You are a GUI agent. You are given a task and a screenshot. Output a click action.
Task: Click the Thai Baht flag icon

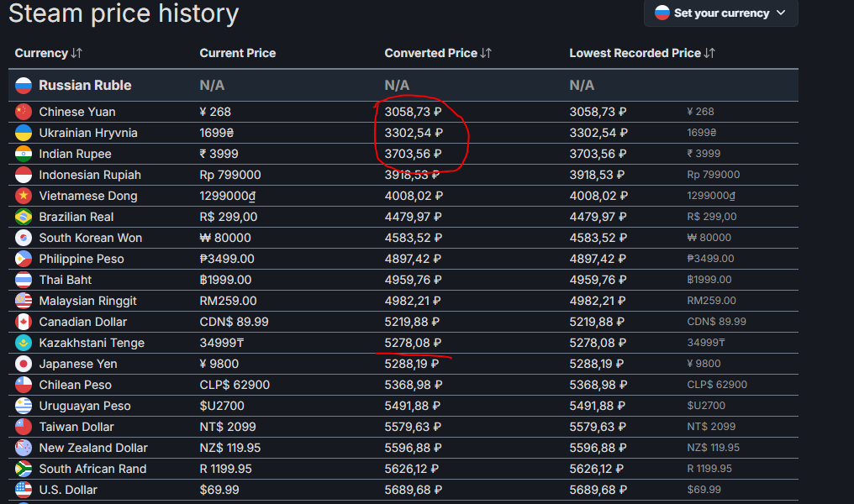coord(24,280)
